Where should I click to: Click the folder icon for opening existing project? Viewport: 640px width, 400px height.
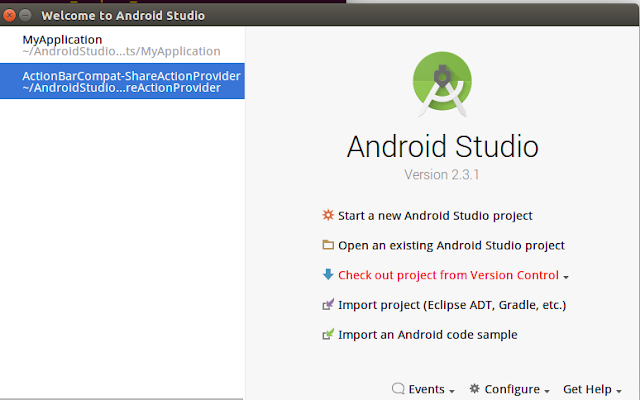coord(328,244)
